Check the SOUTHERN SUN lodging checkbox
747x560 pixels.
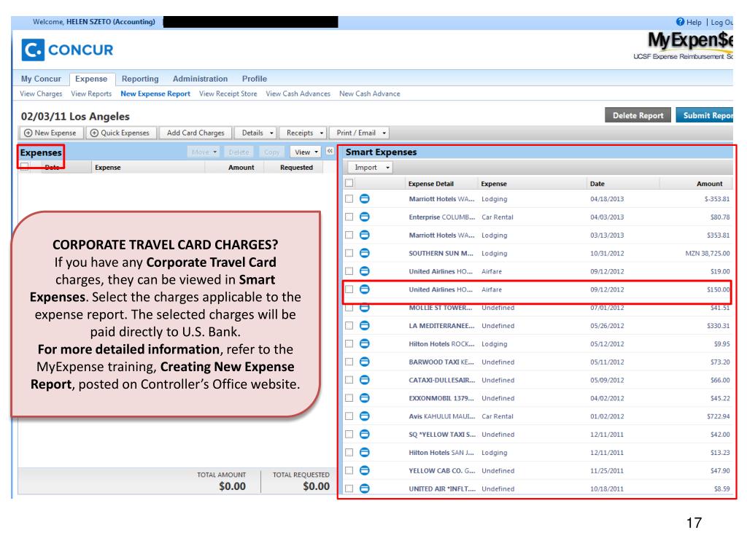(349, 253)
